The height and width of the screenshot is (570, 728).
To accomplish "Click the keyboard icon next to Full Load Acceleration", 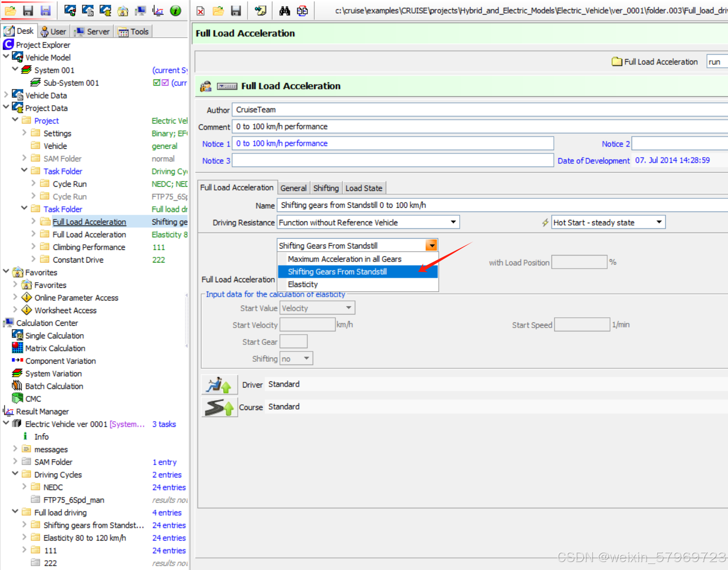I will click(x=228, y=86).
